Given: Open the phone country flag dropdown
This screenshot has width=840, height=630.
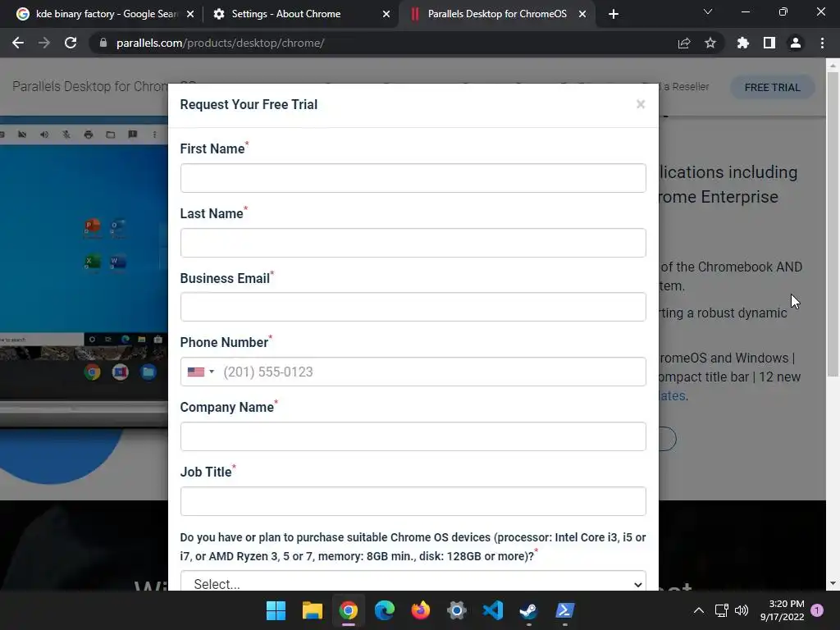Looking at the screenshot, I should 201,372.
